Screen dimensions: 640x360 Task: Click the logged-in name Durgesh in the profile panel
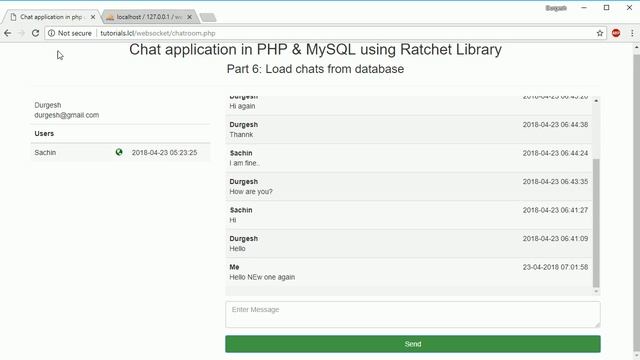tap(48, 105)
